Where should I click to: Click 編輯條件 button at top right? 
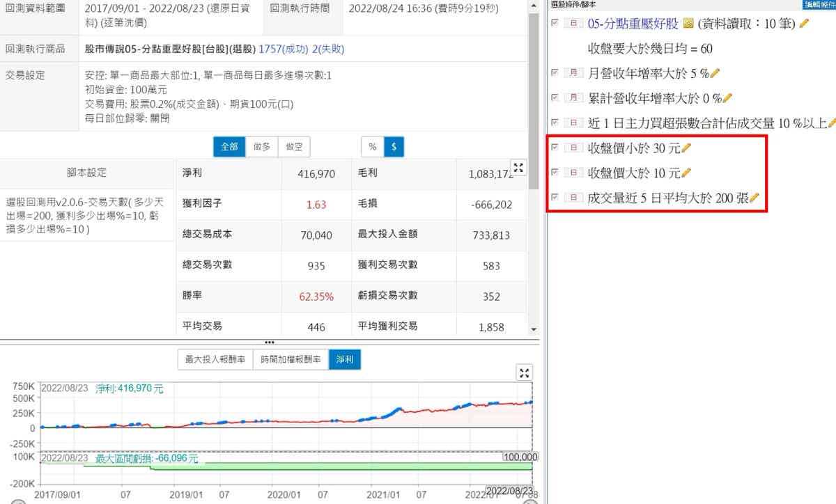click(819, 4)
